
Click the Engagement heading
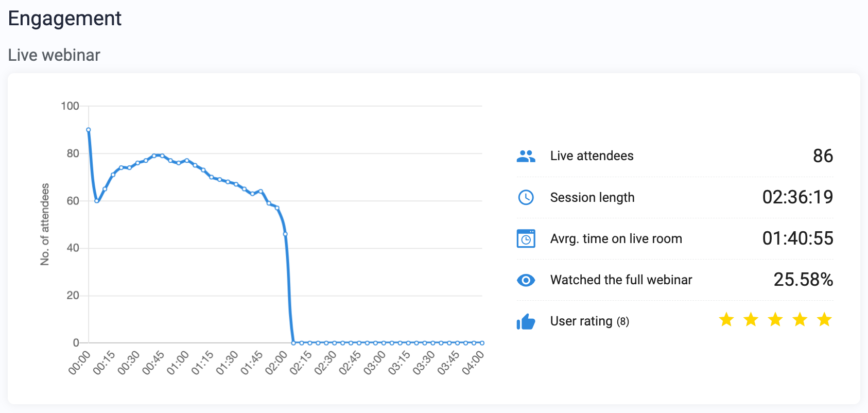tap(65, 19)
